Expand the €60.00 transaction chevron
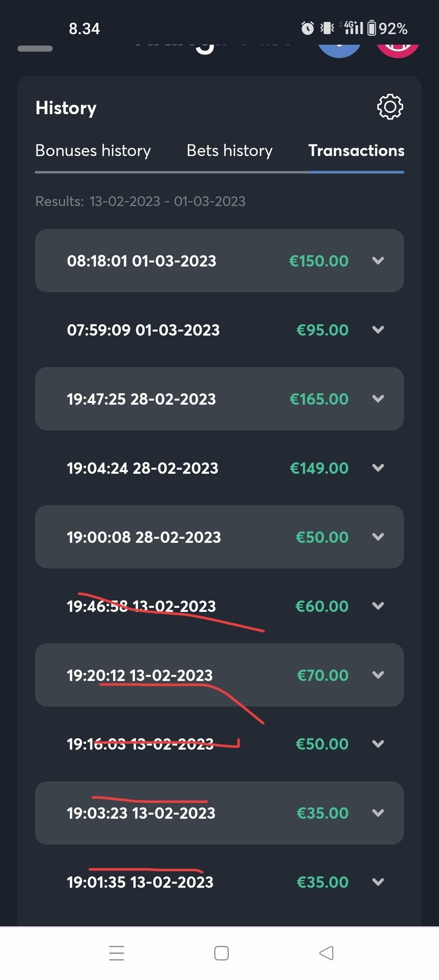 [x=378, y=606]
